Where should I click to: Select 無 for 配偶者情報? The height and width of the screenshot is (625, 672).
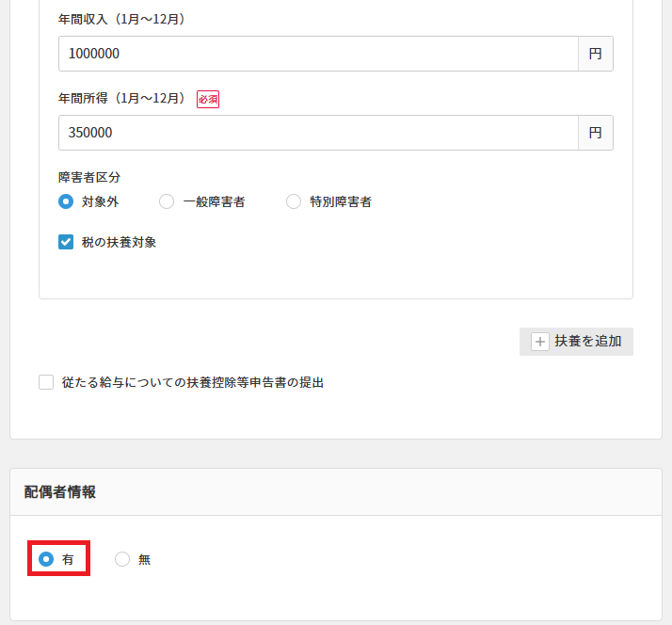[122, 559]
